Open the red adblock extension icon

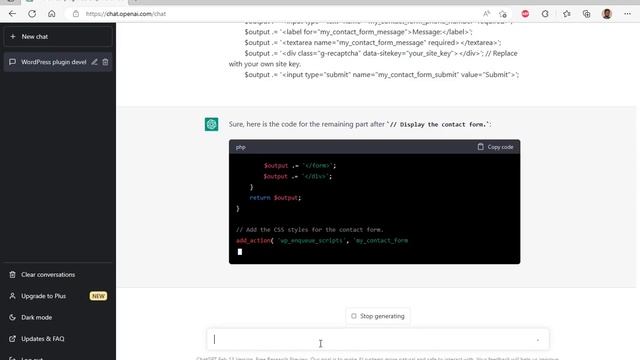(525, 14)
